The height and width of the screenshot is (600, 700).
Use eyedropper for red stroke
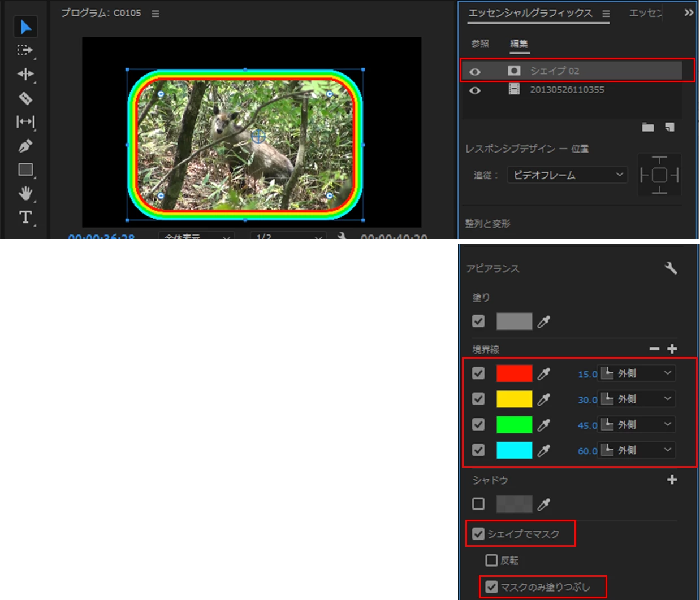click(544, 373)
